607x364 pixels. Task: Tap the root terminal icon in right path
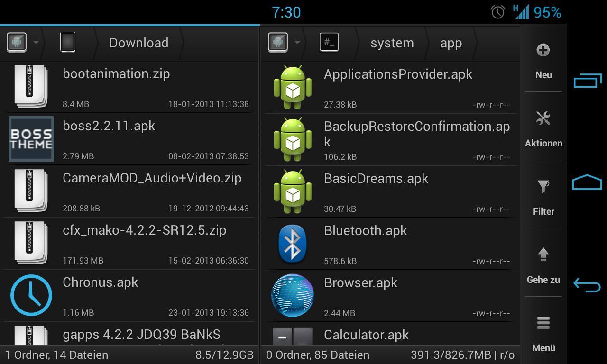[329, 42]
